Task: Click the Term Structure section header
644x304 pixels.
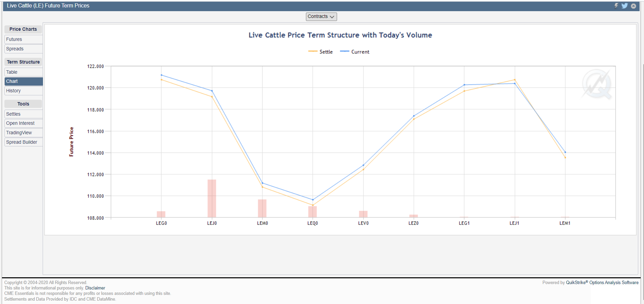Action: 23,62
